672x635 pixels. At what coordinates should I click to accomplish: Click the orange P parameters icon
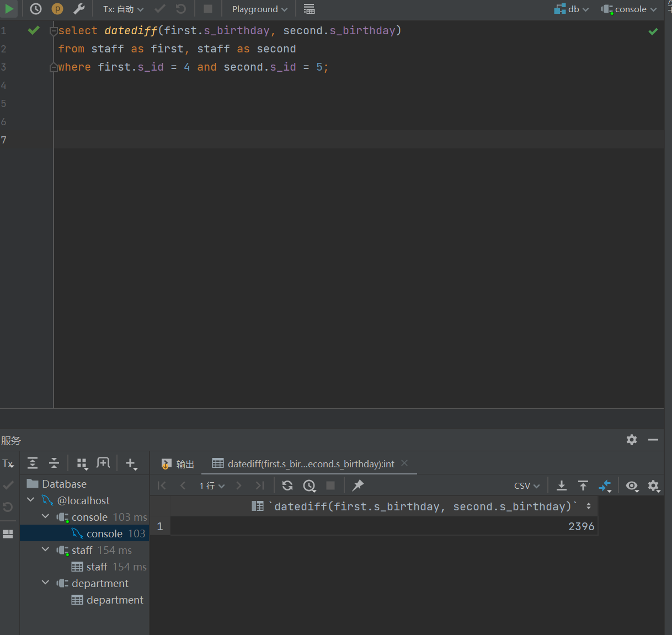pos(57,9)
